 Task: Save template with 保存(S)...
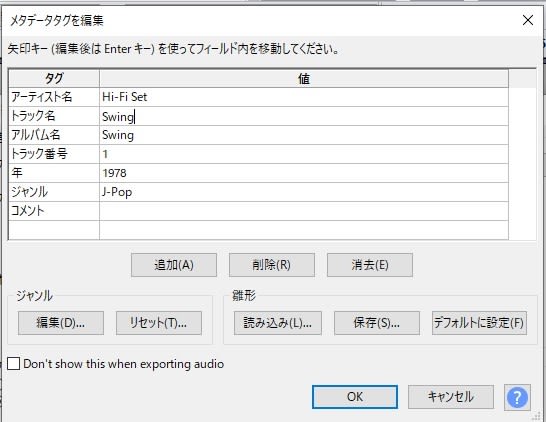[x=377, y=323]
